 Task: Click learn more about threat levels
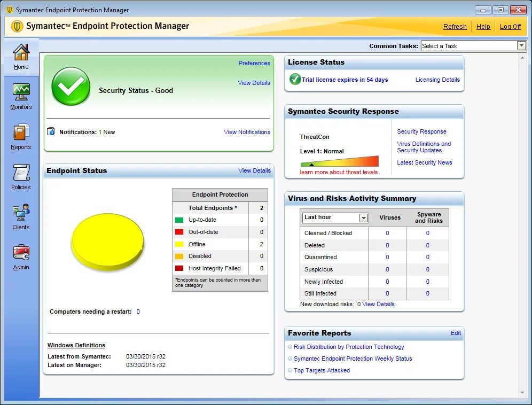coord(339,172)
